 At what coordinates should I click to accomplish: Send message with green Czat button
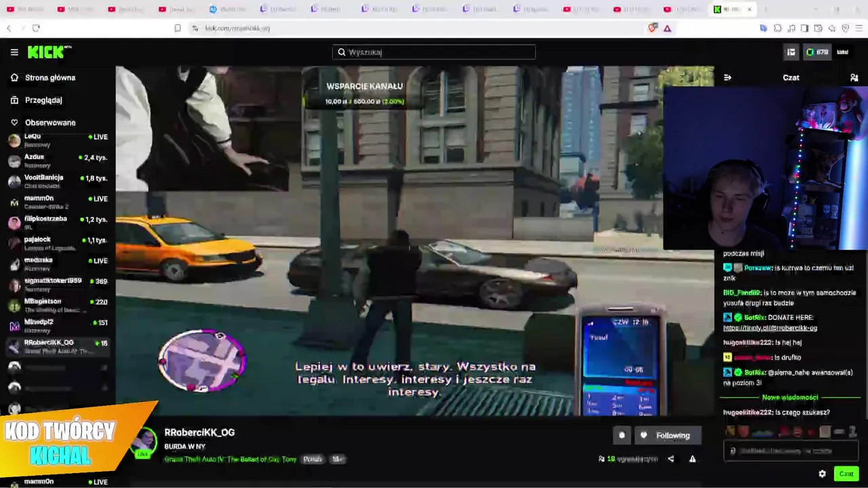846,474
